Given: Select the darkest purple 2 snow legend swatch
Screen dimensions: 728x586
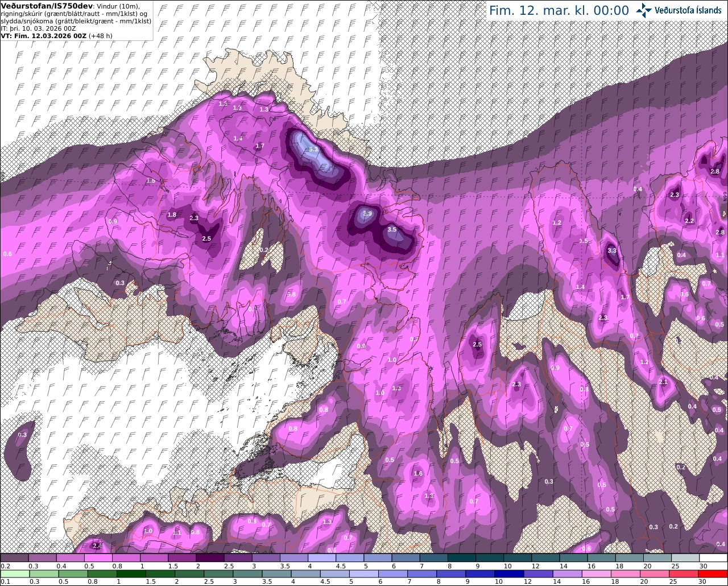Looking at the screenshot, I should [209, 558].
